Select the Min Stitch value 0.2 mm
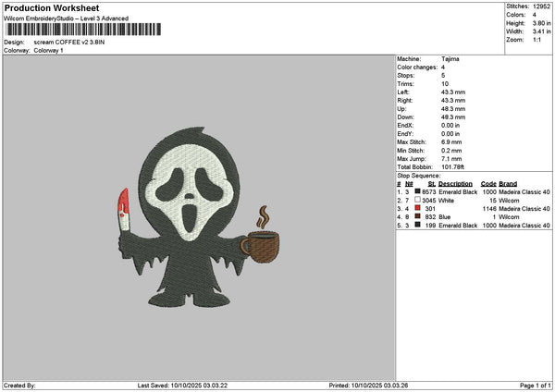This screenshot has height=392, width=555. [x=451, y=151]
